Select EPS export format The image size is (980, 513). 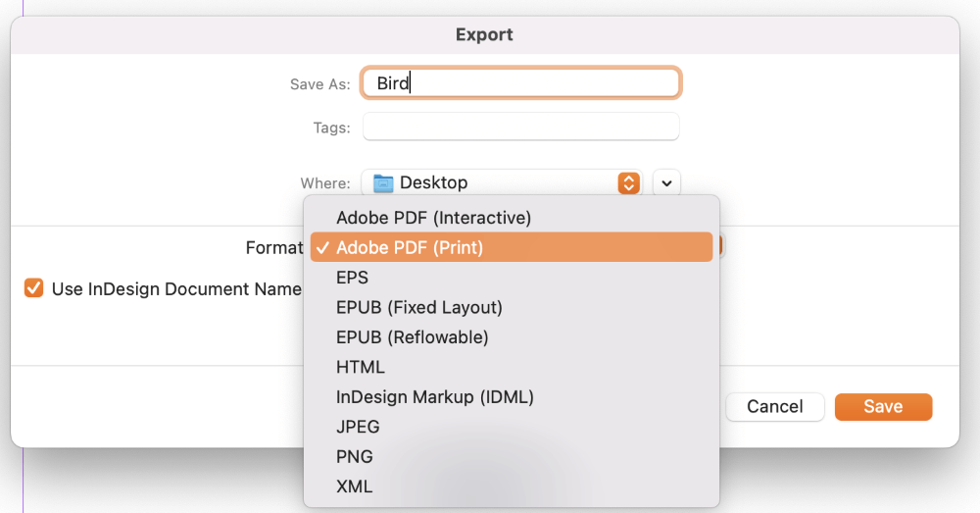tap(512, 278)
